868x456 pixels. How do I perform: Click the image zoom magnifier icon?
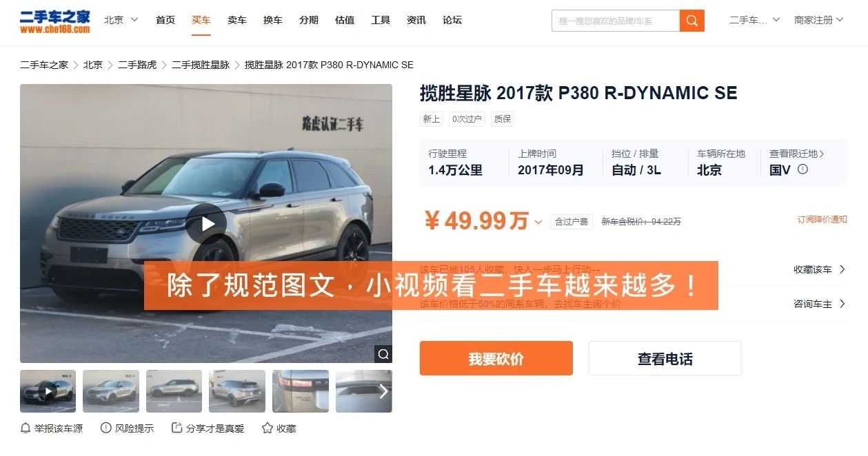[x=383, y=354]
